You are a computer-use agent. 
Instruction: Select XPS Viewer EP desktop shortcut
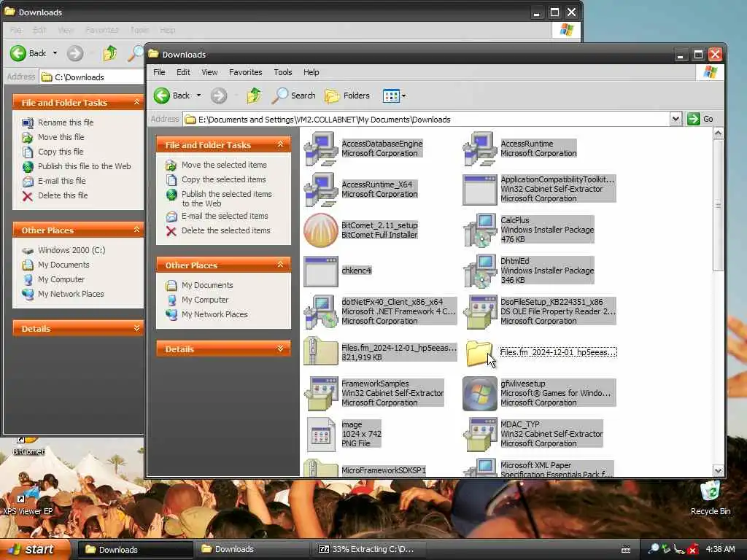point(27,506)
